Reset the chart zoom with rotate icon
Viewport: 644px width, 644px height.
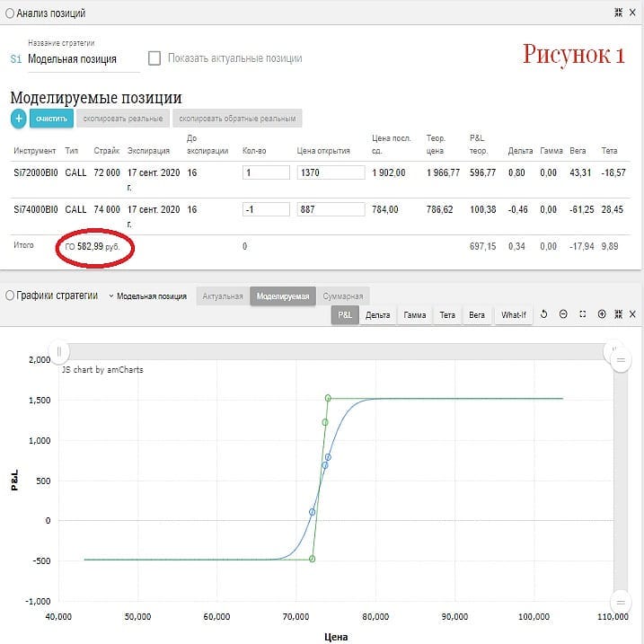pos(543,314)
